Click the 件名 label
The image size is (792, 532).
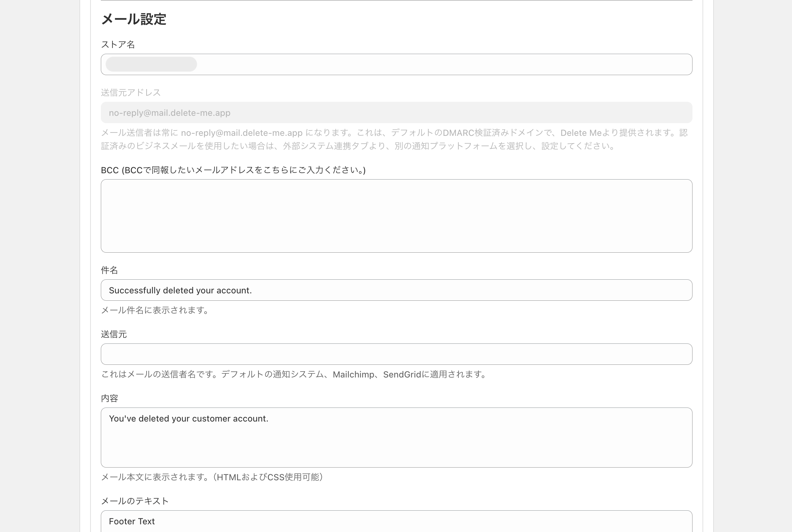[x=109, y=270]
